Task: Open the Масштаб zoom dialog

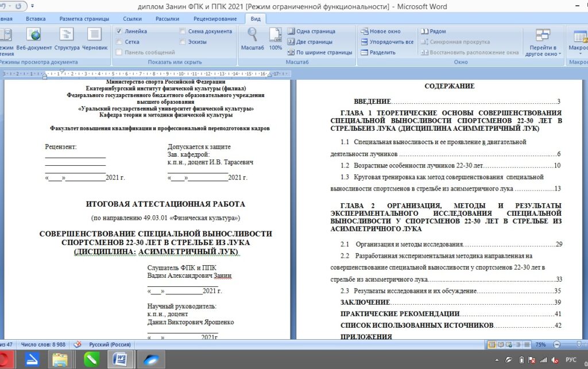Action: [252, 39]
